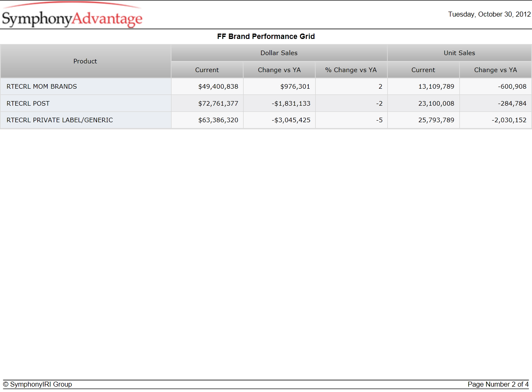This screenshot has height=392, width=532.
Task: Click the Page Number 2 of 4 footer
Action: click(x=498, y=385)
